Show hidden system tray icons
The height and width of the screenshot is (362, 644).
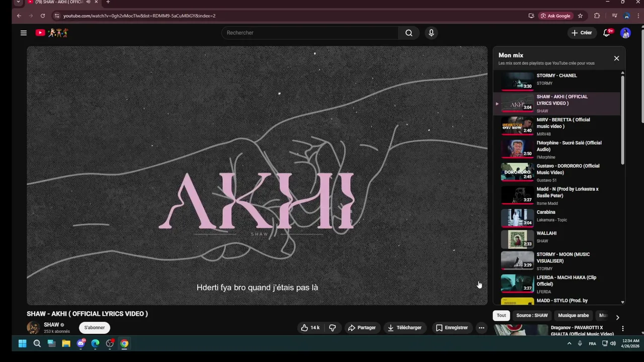pos(569,343)
